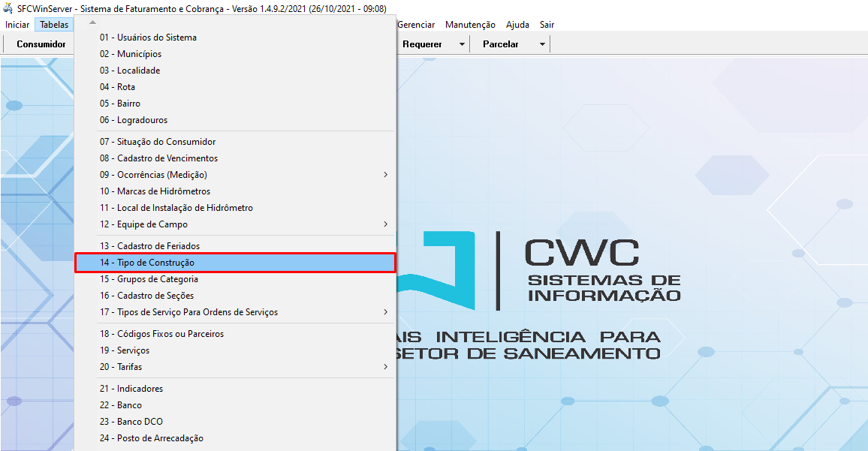
Task: Open the Parcelar dropdown arrow
Action: 541,44
